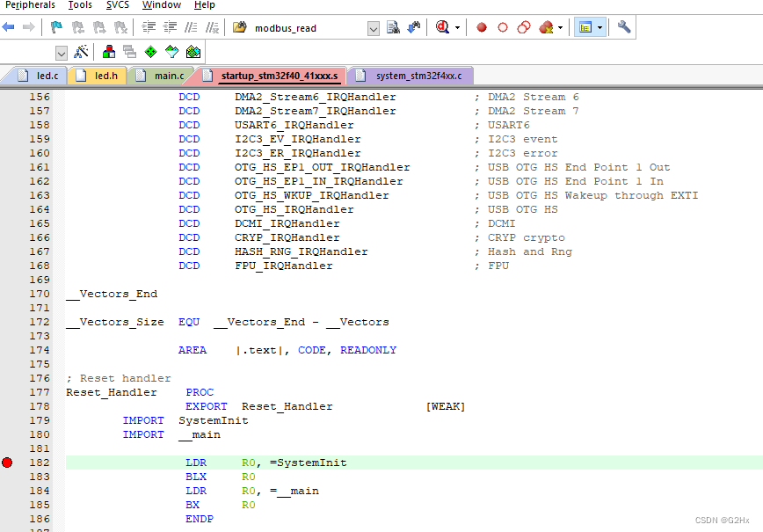Open the modbus_read target dropdown
763x532 pixels.
(x=374, y=27)
